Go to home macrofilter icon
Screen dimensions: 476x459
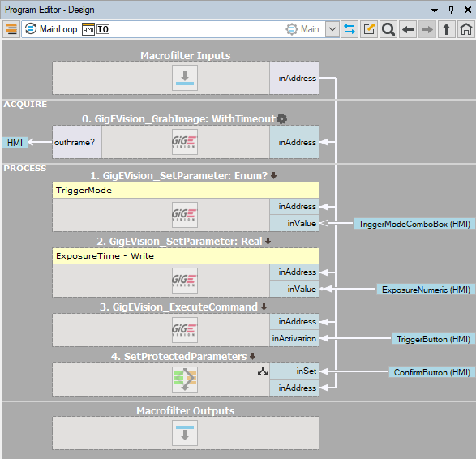click(466, 29)
